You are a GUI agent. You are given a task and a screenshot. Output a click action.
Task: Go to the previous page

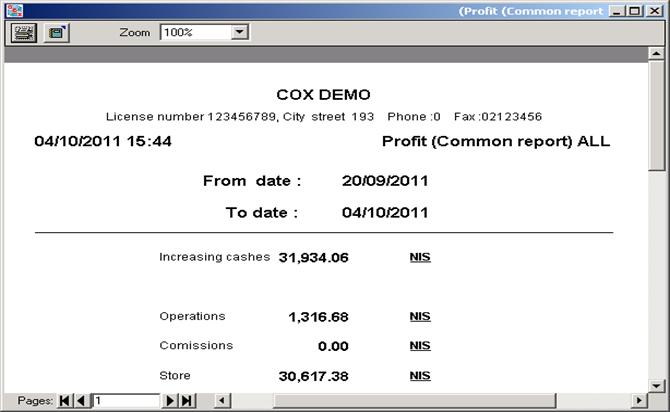tap(81, 401)
